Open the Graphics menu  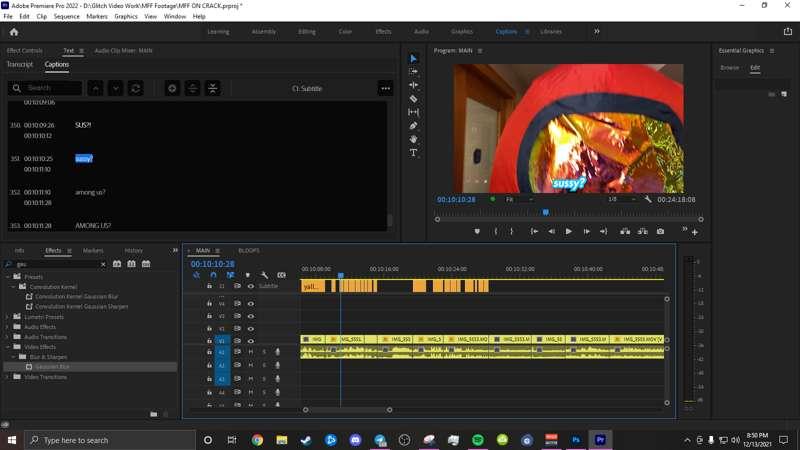pos(126,16)
